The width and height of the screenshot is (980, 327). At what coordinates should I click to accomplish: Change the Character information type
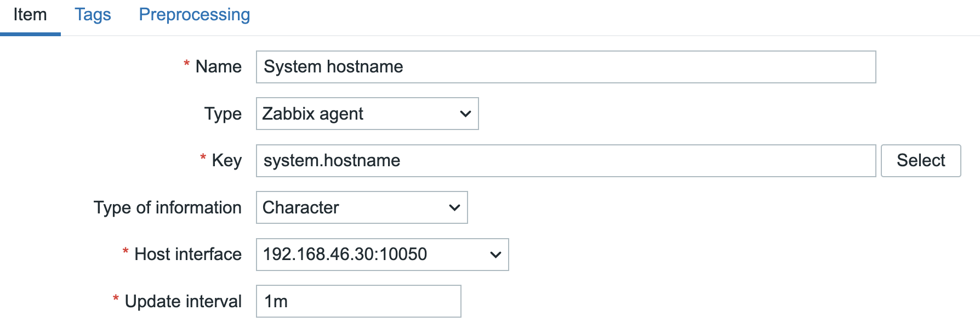tap(361, 207)
